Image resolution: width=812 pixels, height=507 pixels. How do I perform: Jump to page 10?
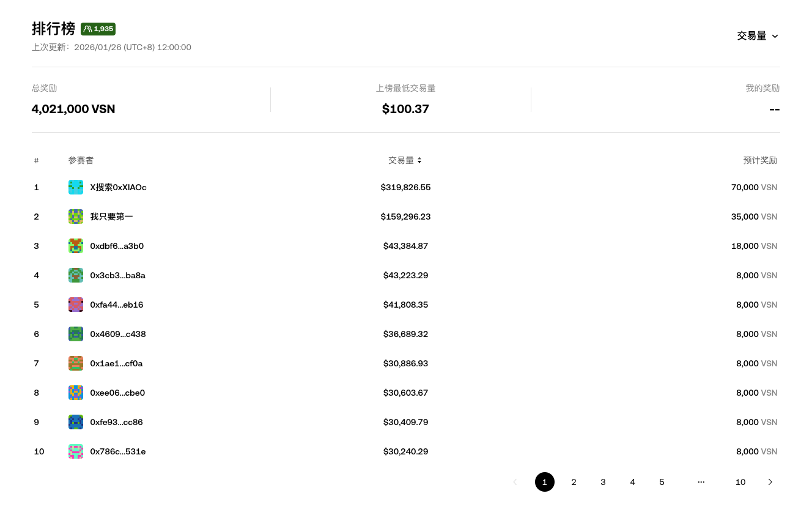tap(740, 482)
